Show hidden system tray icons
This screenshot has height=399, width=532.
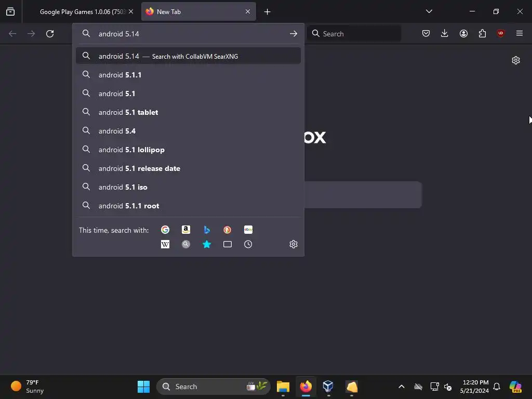(402, 387)
